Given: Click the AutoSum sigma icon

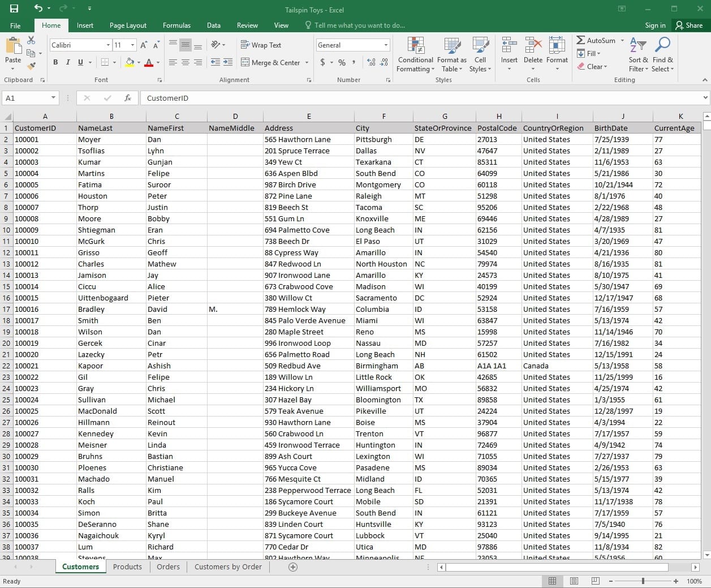Looking at the screenshot, I should (581, 40).
